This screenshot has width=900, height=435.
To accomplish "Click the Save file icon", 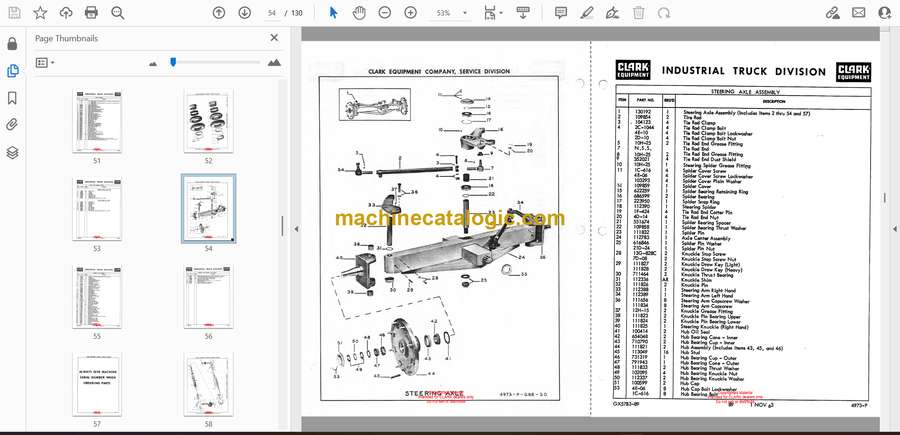I will click(14, 13).
